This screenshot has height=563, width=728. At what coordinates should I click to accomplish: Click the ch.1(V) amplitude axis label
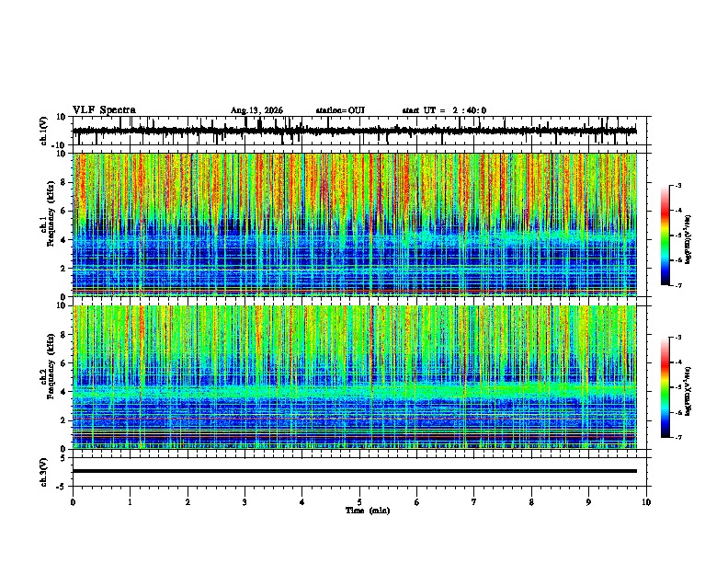point(44,131)
